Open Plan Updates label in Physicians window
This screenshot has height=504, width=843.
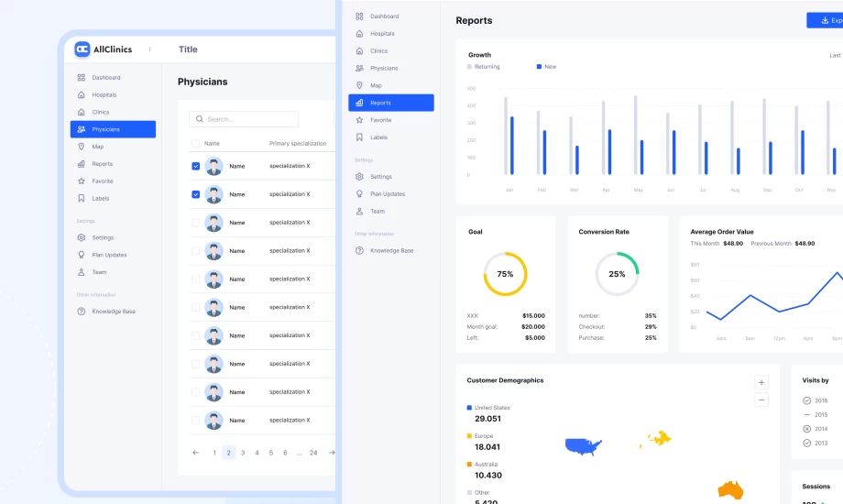click(x=109, y=255)
